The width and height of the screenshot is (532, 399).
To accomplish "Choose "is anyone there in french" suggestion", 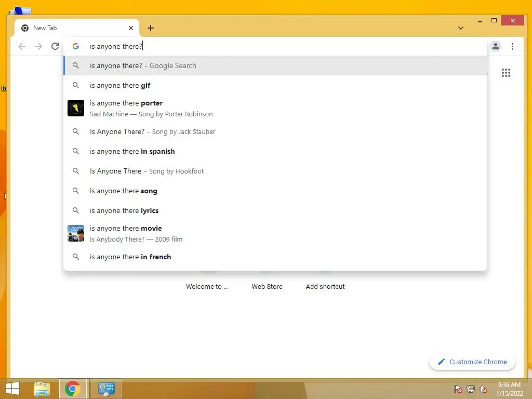I will pyautogui.click(x=275, y=257).
